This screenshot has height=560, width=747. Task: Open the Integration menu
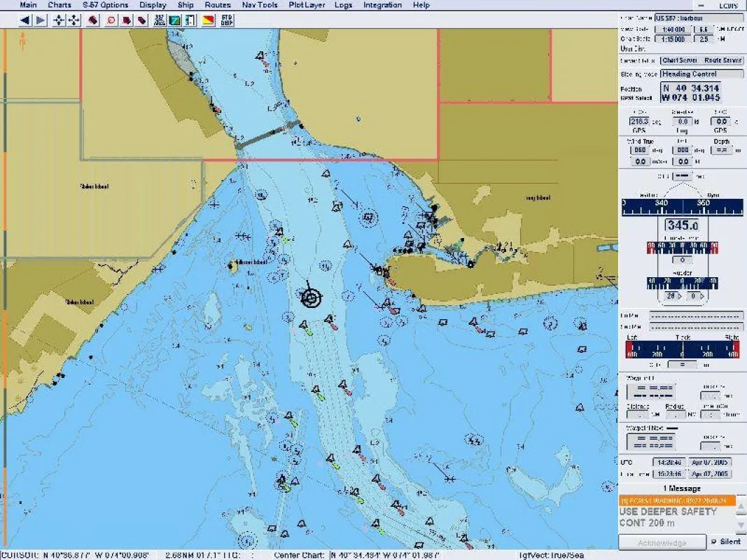coord(382,5)
